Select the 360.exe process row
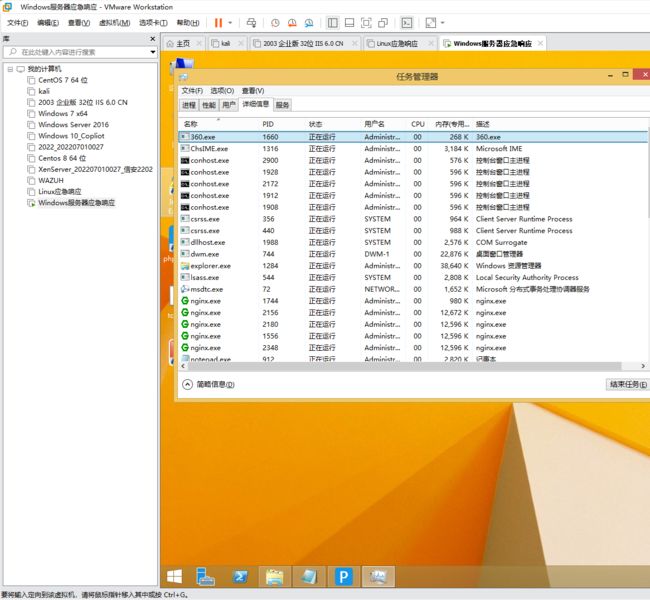This screenshot has height=600, width=650. pyautogui.click(x=413, y=137)
